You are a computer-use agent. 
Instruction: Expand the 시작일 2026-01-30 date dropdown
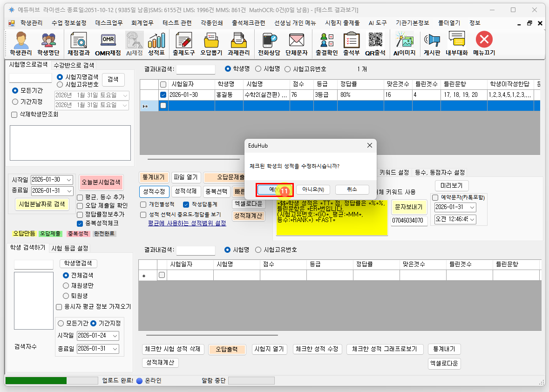[69, 180]
